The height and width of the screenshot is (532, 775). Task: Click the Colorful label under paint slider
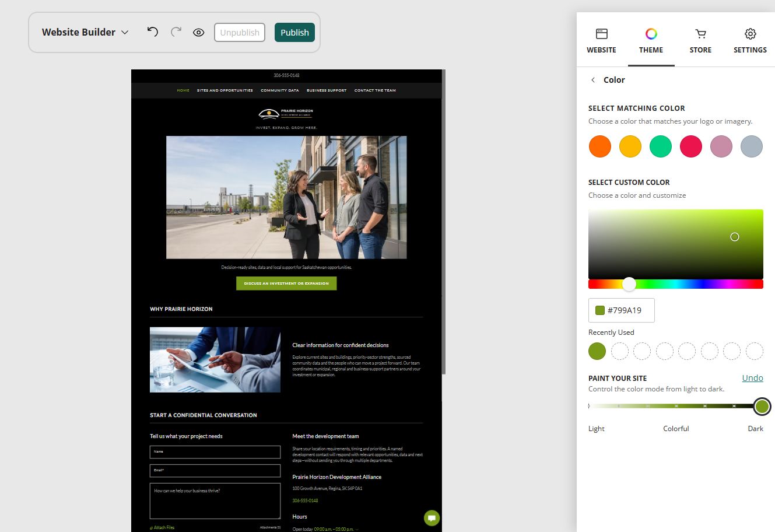click(676, 429)
